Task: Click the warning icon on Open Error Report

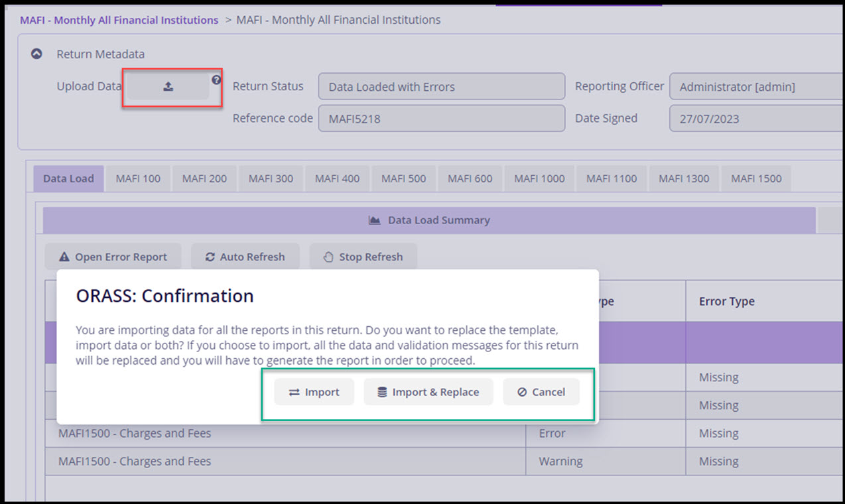Action: click(65, 256)
